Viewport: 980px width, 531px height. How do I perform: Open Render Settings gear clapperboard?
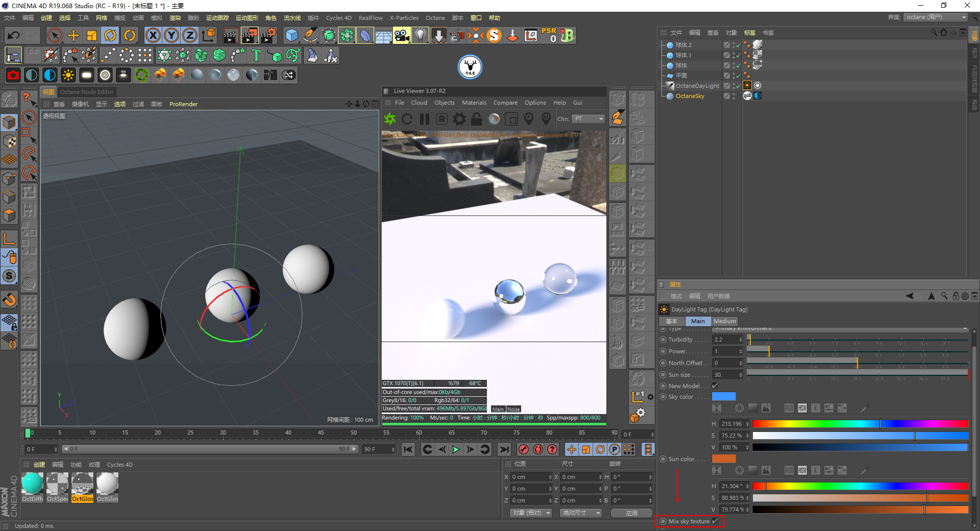[268, 35]
